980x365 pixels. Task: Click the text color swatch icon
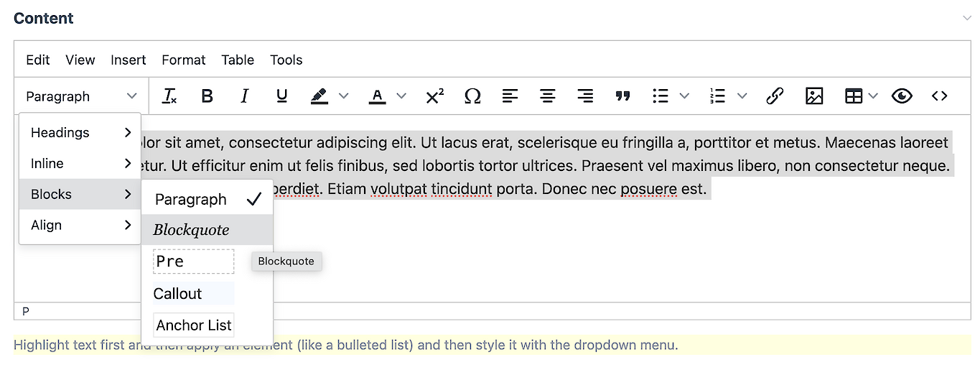(x=378, y=96)
